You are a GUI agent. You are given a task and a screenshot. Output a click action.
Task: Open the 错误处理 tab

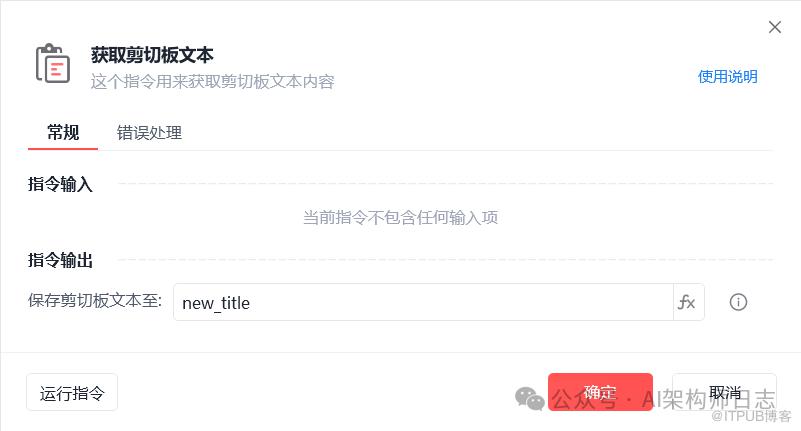click(149, 132)
